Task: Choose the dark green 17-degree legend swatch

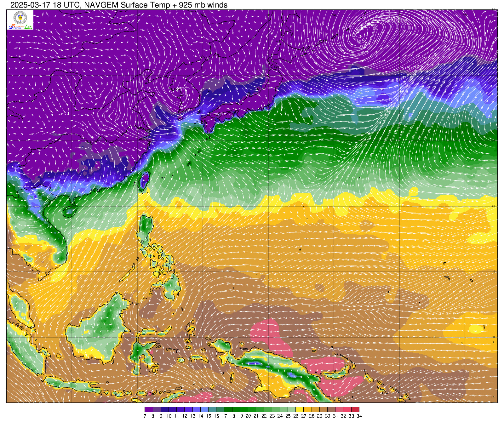Action: [x=228, y=410]
